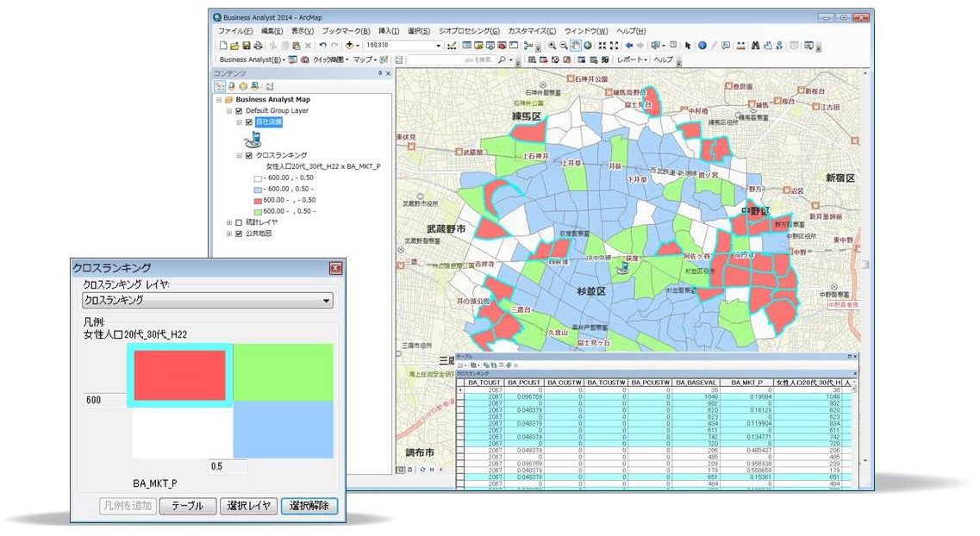Collapse the Business Analyst Map tree node
The image size is (980, 536).
point(220,100)
